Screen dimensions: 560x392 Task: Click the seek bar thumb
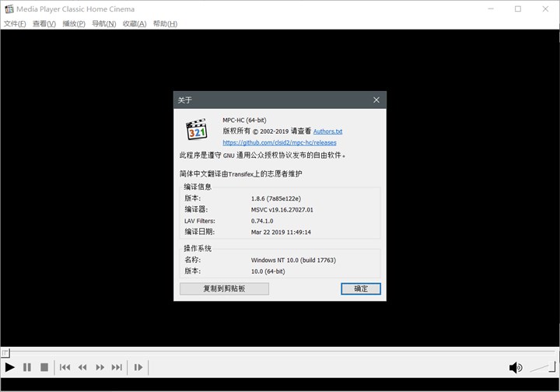(x=5, y=353)
